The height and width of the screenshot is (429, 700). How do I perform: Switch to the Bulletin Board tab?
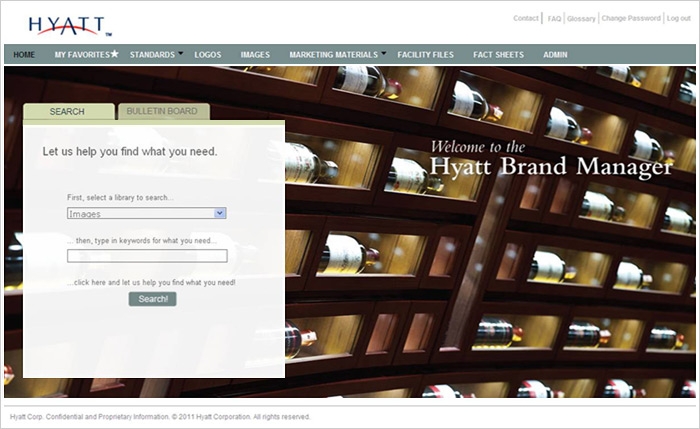[164, 111]
